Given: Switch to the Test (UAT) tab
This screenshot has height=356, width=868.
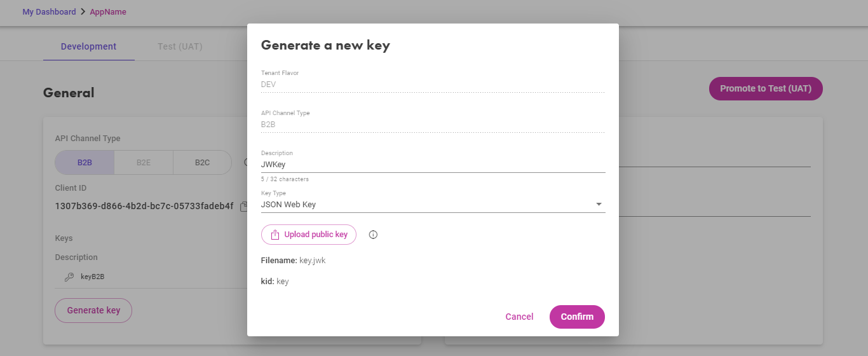Looking at the screenshot, I should click(x=180, y=46).
